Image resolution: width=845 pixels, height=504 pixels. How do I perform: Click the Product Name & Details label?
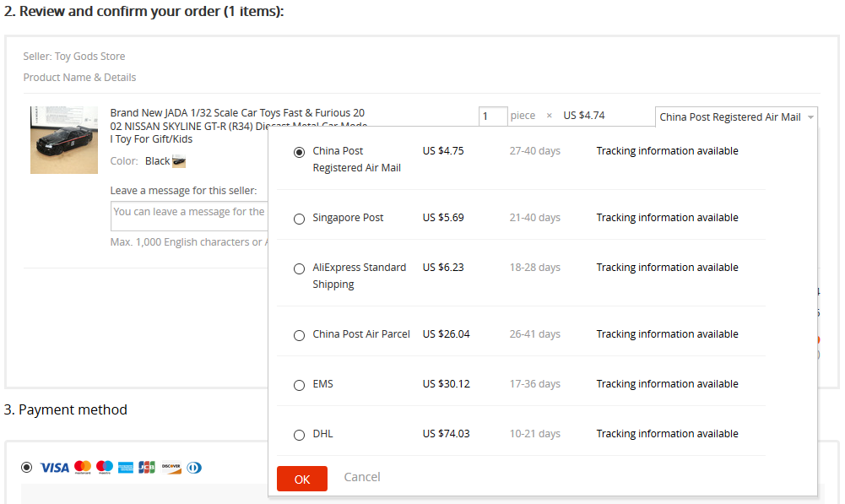click(x=79, y=77)
